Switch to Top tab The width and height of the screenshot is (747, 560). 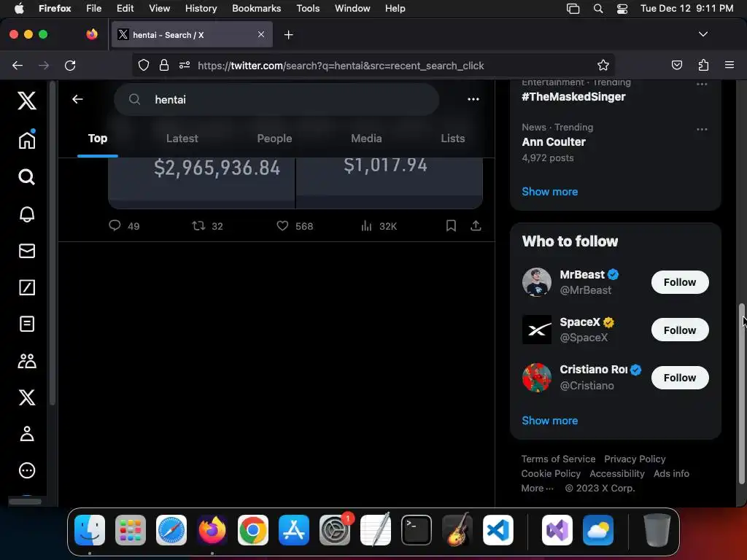(98, 138)
